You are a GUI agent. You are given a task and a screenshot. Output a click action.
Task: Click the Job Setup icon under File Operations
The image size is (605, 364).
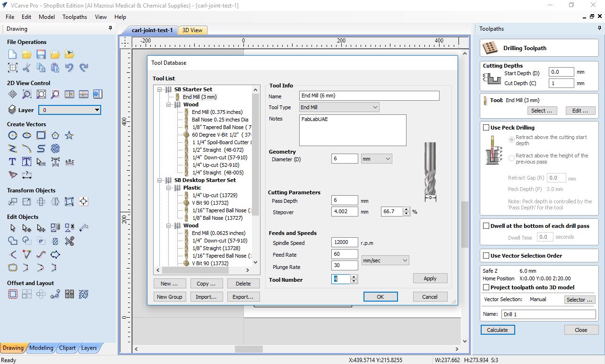pos(13,68)
